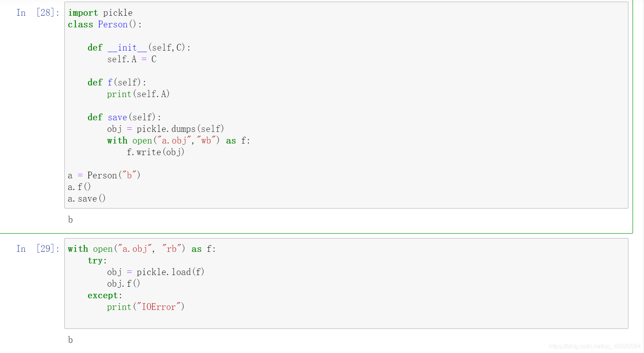The width and height of the screenshot is (644, 353).
Task: Place cursor on the 'a.save()' line
Action: [x=87, y=199]
